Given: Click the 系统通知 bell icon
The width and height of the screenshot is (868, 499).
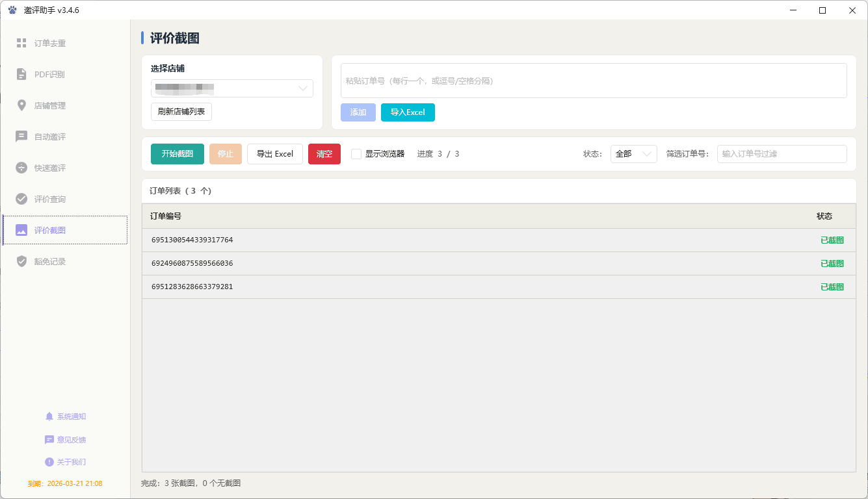Looking at the screenshot, I should coord(49,416).
